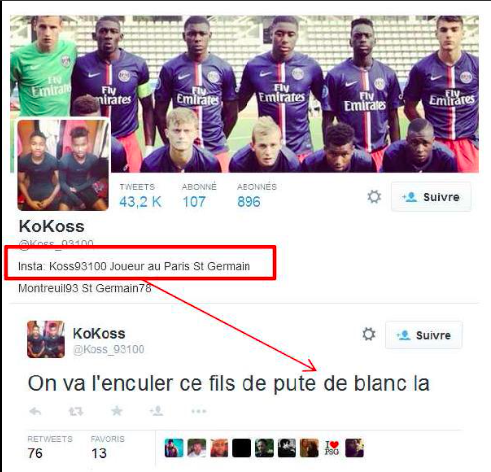This screenshot has height=472, width=491.
Task: Click the add-person icon under the tweet
Action: 156,411
